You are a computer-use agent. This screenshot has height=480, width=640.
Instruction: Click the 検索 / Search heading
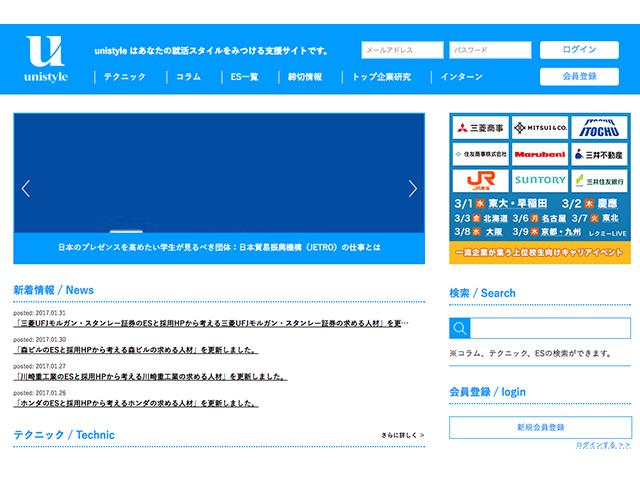tap(482, 293)
